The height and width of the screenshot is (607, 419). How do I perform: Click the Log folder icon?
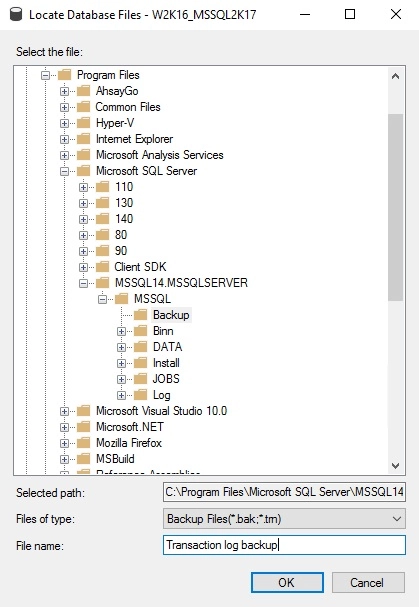coord(141,395)
